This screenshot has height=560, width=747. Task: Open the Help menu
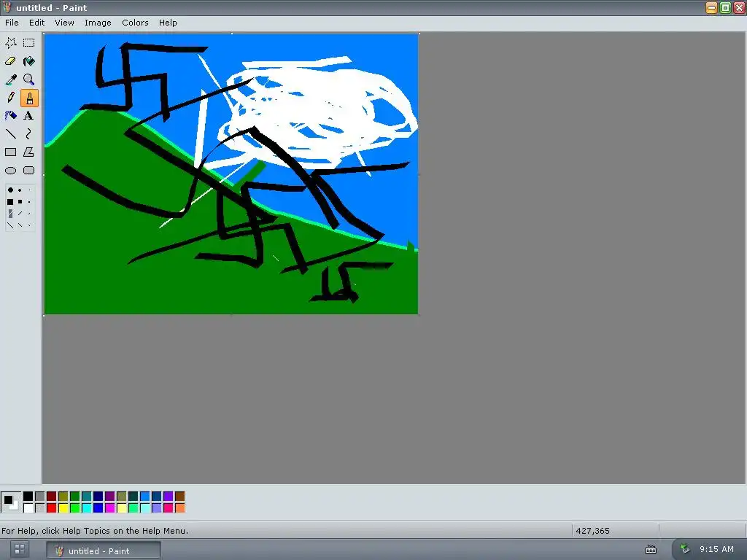pyautogui.click(x=168, y=23)
